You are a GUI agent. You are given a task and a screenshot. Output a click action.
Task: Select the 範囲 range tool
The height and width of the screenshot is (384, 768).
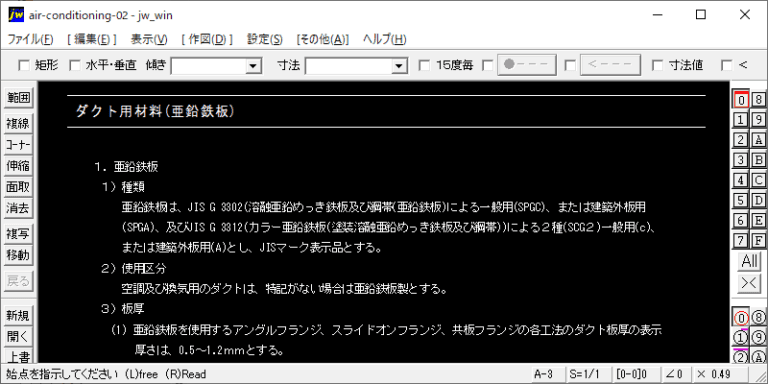point(18,98)
